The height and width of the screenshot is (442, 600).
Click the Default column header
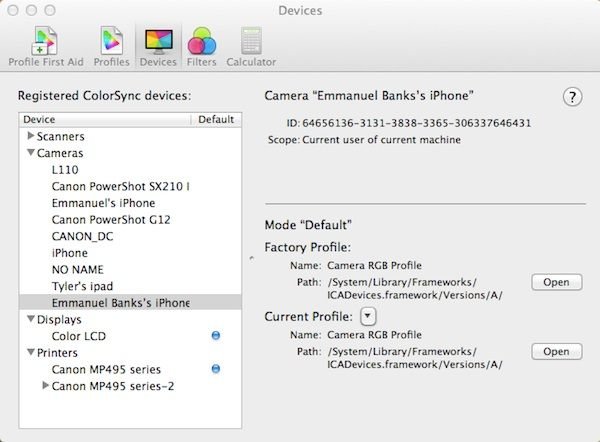[214, 119]
